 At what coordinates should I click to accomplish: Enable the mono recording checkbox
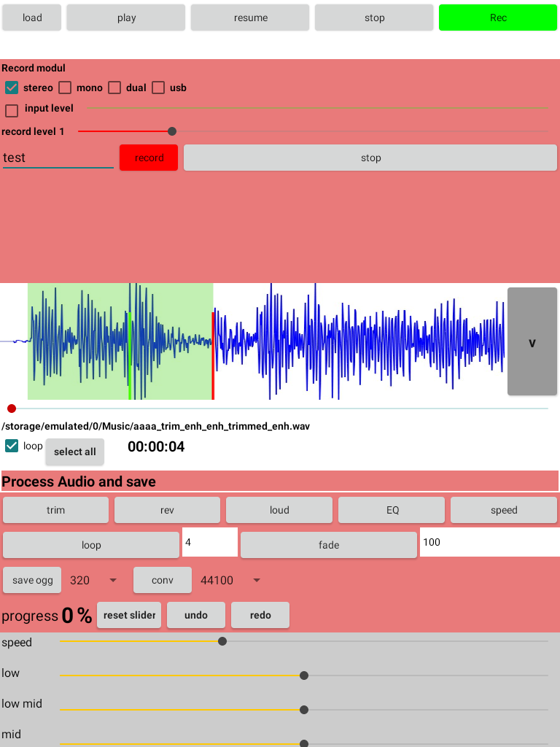[x=65, y=88]
